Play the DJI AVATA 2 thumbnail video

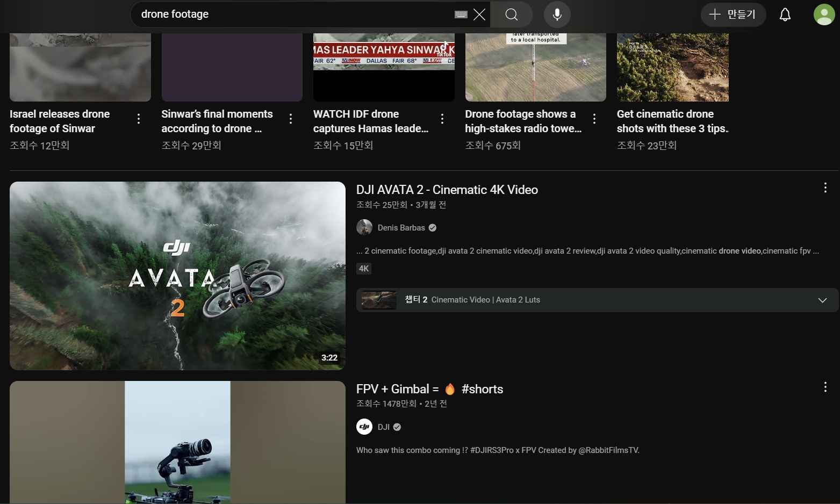(x=177, y=276)
